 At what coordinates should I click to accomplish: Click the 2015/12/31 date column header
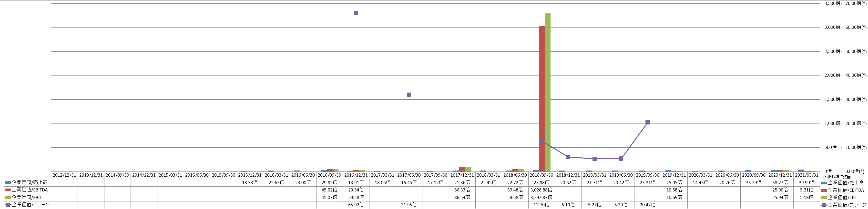click(x=250, y=175)
